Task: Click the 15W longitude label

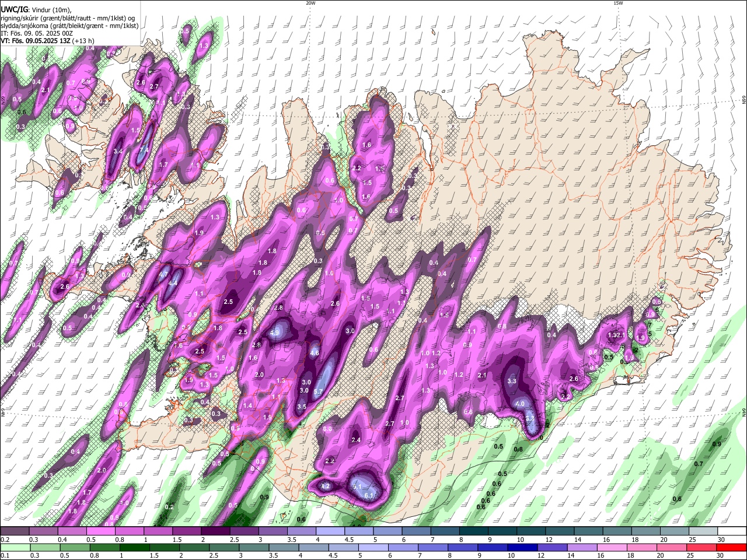Action: (x=618, y=3)
